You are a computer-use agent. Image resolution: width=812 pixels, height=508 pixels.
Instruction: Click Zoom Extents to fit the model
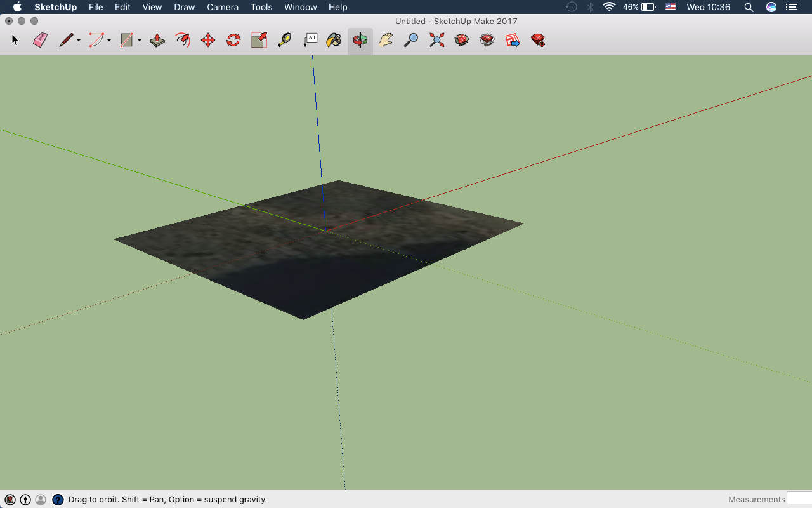pos(436,39)
